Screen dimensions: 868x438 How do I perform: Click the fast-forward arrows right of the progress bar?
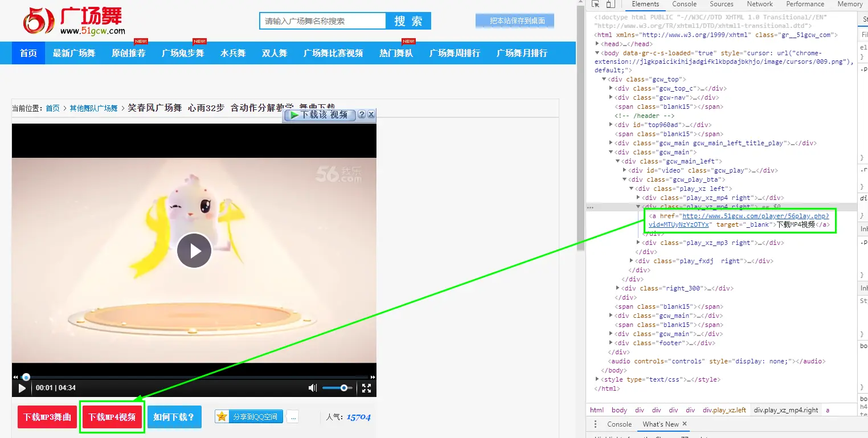click(x=373, y=377)
